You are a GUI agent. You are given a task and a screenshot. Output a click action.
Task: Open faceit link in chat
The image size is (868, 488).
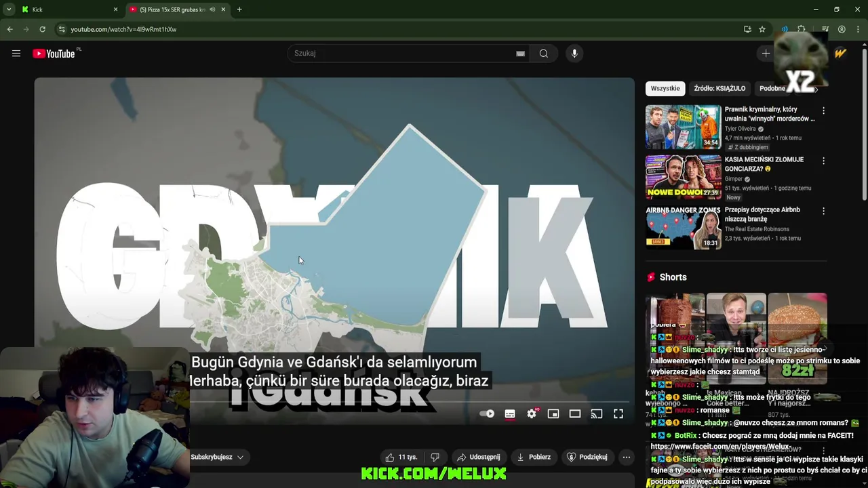tap(720, 447)
